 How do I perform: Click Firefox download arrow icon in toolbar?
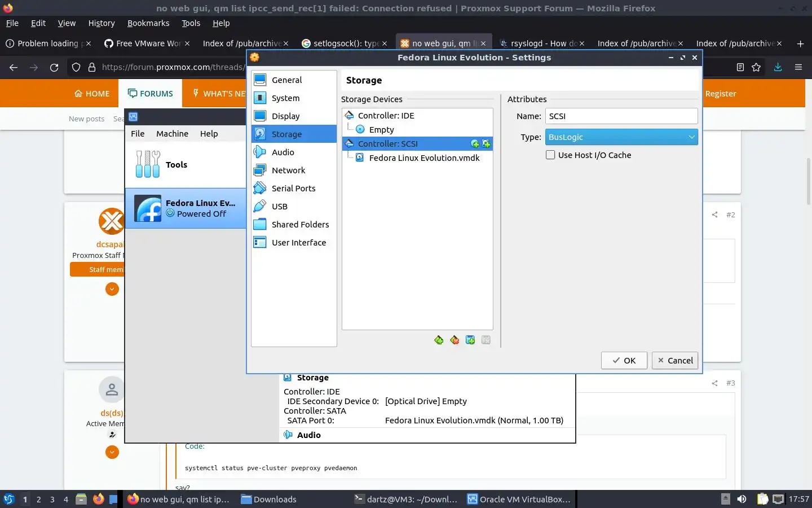(x=778, y=67)
